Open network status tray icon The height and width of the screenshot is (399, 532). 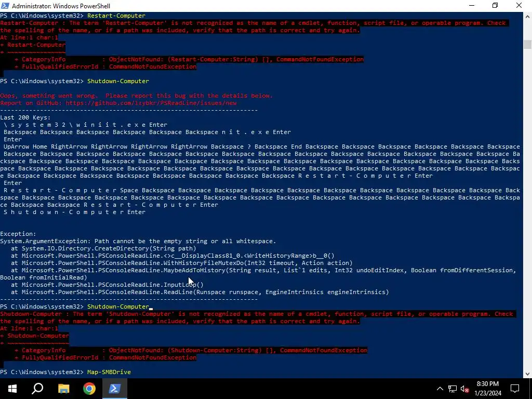point(453,389)
